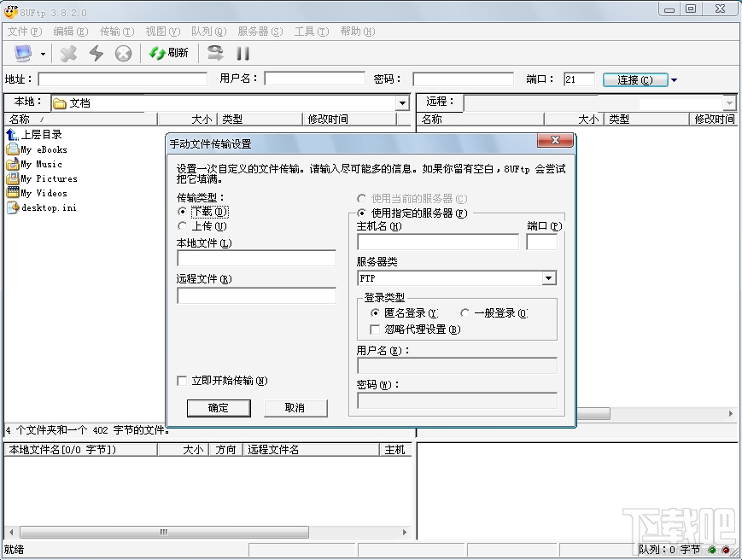
Task: Click the 连接 connect button
Action: click(x=635, y=80)
